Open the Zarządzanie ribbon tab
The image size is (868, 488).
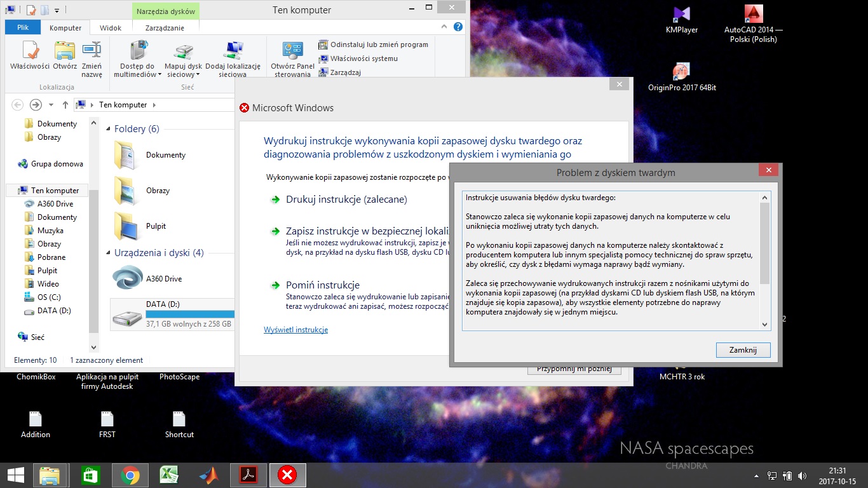[165, 28]
